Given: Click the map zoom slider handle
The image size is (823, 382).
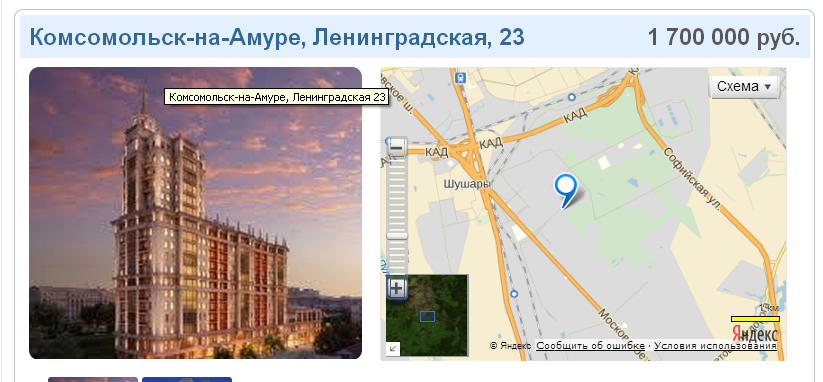Looking at the screenshot, I should [397, 237].
